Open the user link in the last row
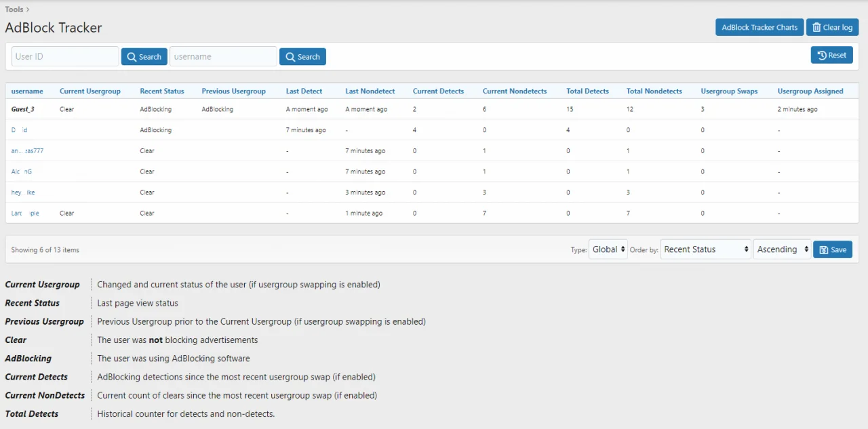This screenshot has height=429, width=868. click(25, 213)
